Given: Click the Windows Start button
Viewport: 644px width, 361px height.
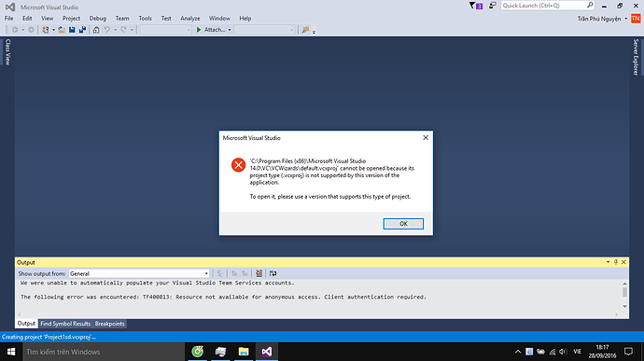Looking at the screenshot, I should click(x=11, y=352).
